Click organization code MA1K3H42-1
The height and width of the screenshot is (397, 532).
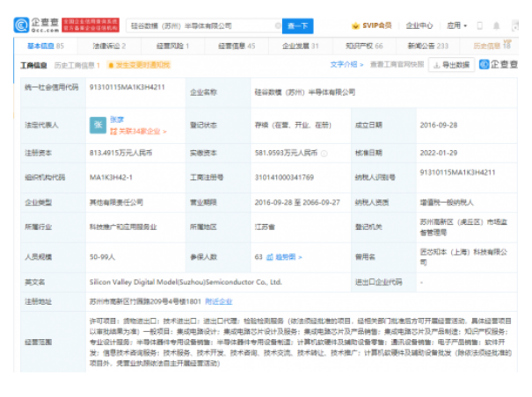click(111, 177)
